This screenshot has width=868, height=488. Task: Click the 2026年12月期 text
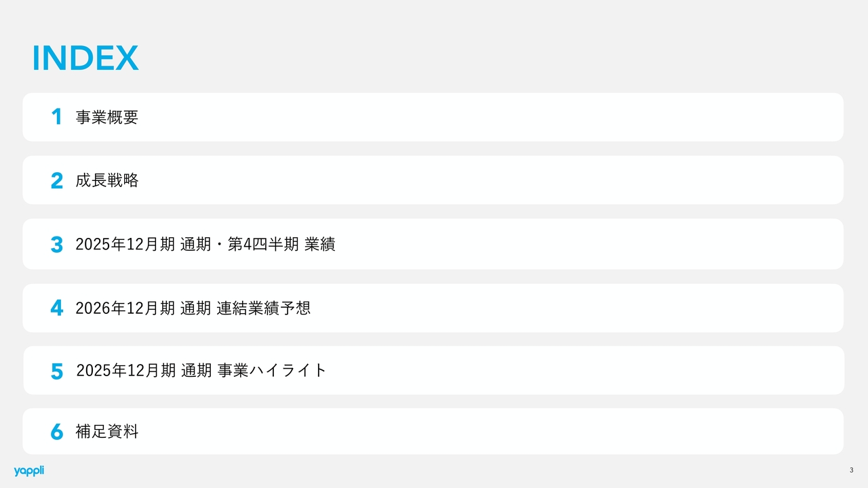coord(125,308)
